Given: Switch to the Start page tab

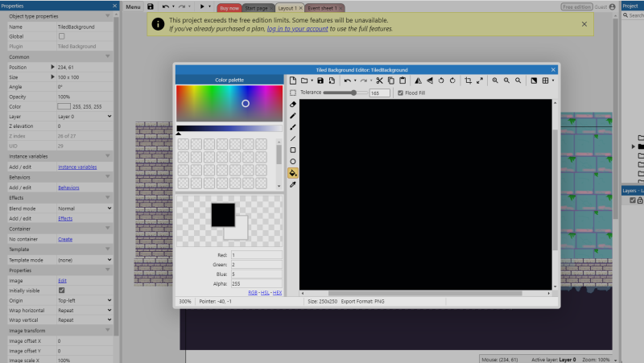Looking at the screenshot, I should pos(256,8).
